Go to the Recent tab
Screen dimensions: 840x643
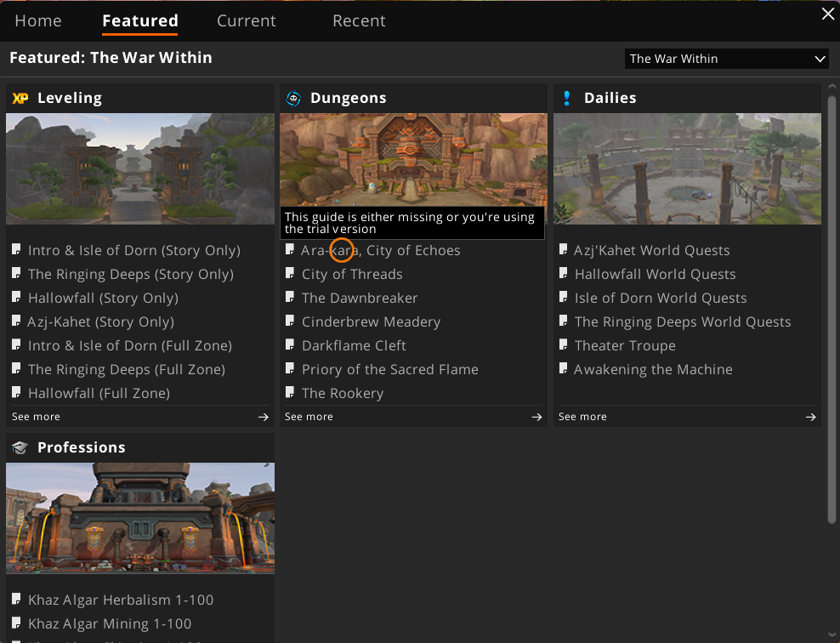point(359,21)
